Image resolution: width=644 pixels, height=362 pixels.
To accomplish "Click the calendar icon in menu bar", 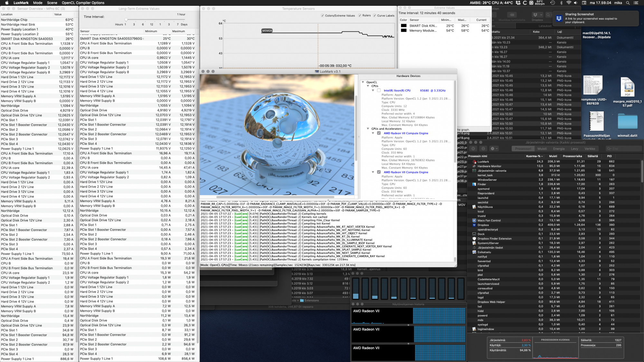I will (584, 3).
